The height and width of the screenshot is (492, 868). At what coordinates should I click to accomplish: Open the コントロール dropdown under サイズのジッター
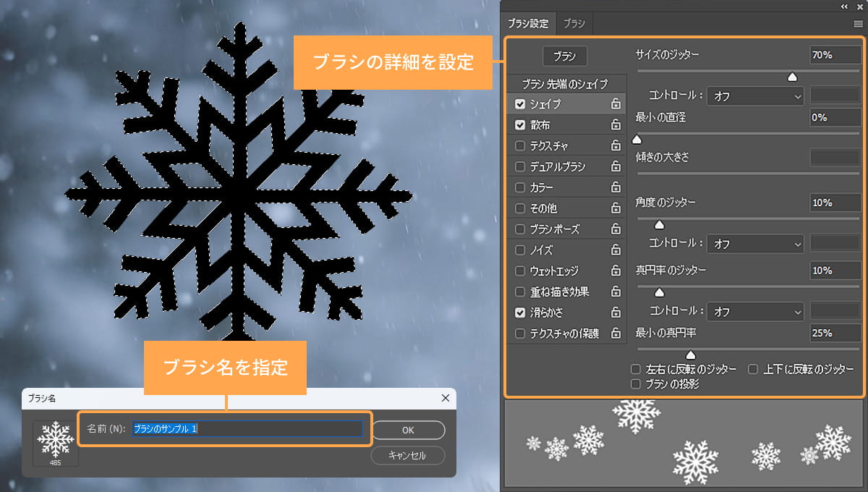[x=754, y=96]
